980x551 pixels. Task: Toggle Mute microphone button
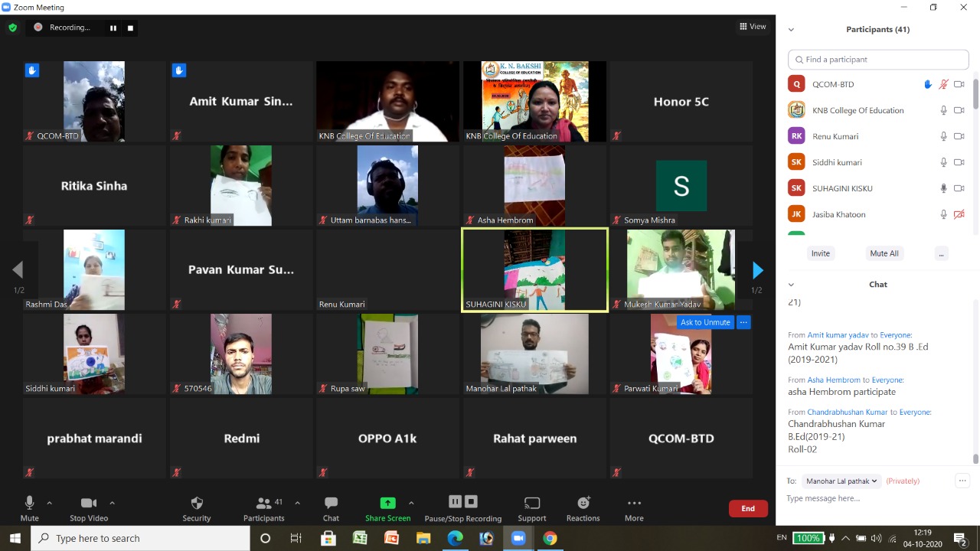pyautogui.click(x=29, y=504)
